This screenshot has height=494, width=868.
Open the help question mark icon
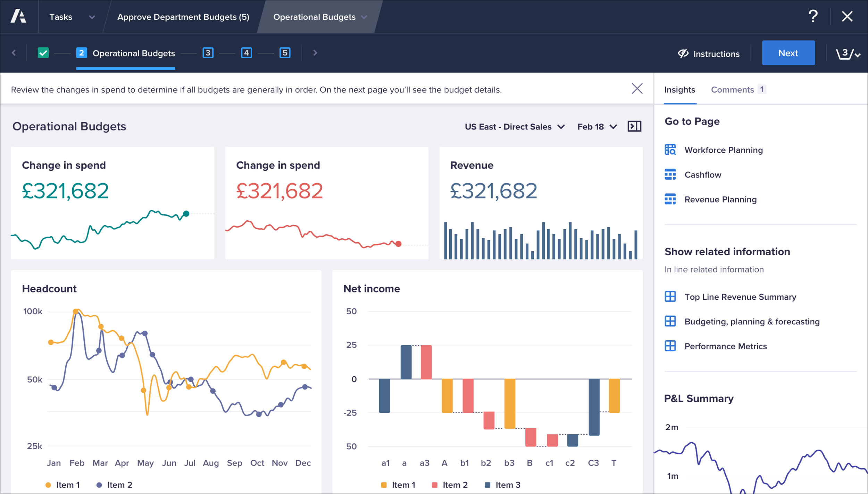pyautogui.click(x=813, y=16)
